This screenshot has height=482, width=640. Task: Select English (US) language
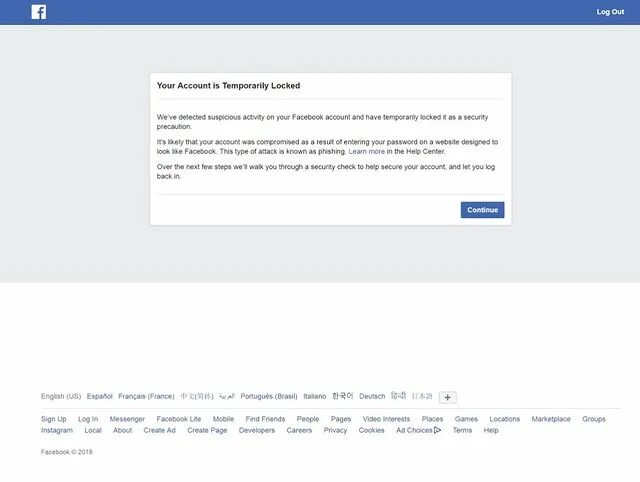point(61,396)
